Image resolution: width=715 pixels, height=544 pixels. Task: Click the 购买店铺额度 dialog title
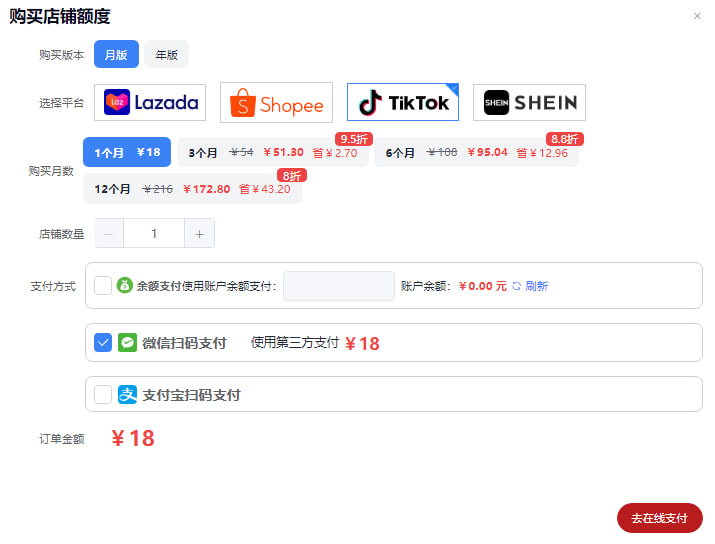[60, 16]
